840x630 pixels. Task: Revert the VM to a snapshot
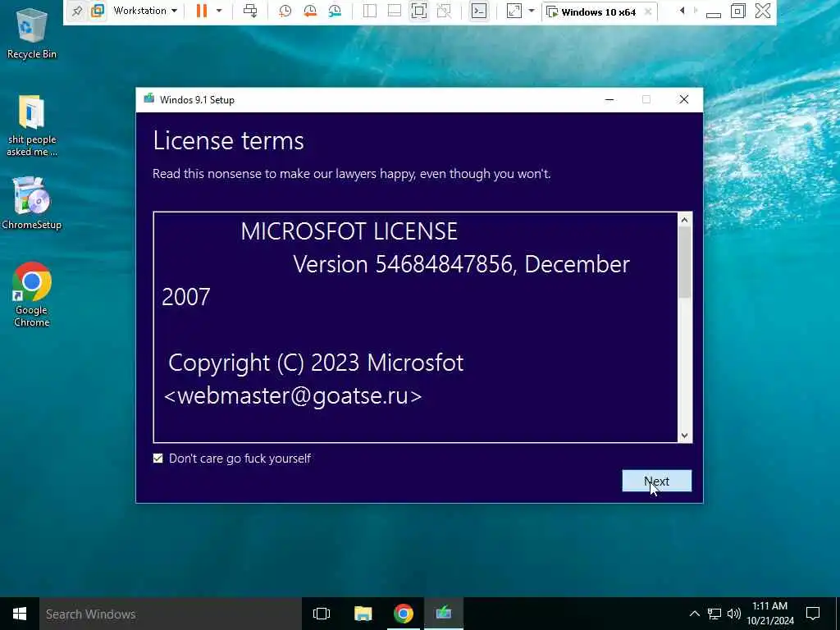tap(309, 11)
